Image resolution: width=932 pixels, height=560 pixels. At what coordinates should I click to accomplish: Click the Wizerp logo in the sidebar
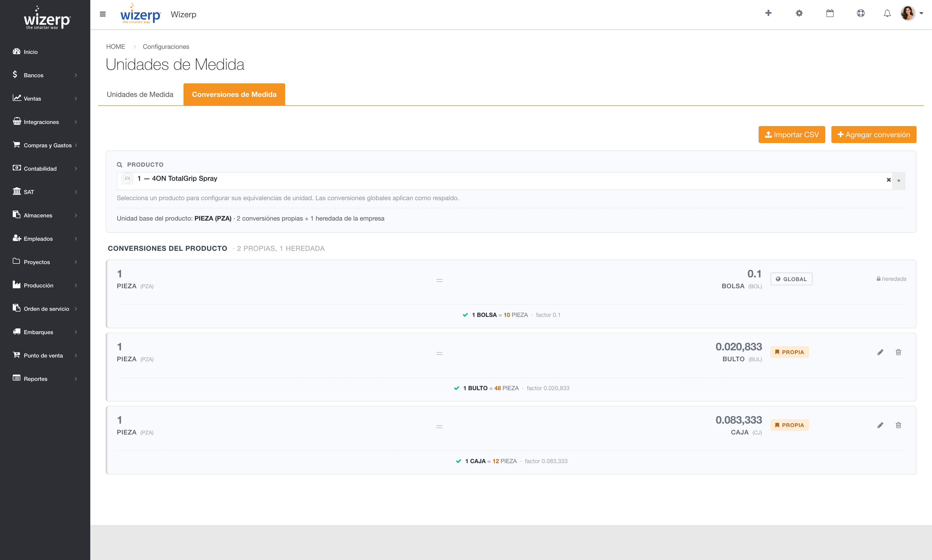(x=47, y=18)
